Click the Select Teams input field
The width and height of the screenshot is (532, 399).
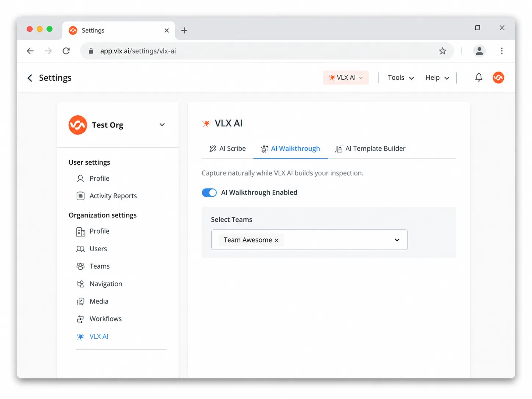tap(309, 240)
